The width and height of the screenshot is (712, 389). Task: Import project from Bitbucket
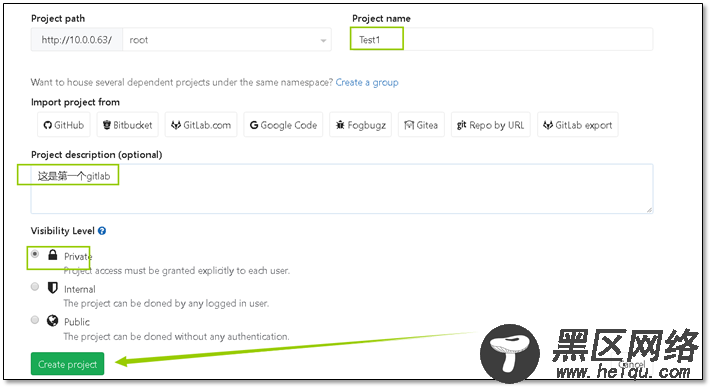point(128,125)
